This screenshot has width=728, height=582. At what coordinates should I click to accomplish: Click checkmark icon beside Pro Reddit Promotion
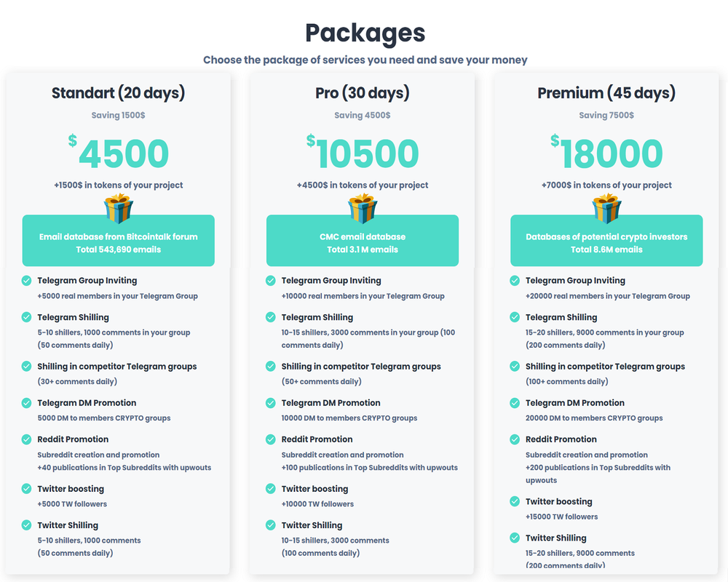271,439
